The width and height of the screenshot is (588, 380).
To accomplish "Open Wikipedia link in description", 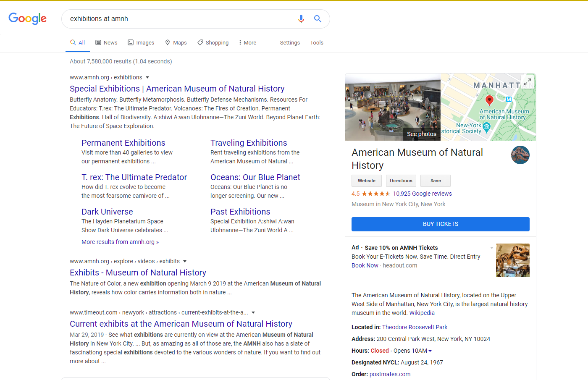I will pos(422,313).
